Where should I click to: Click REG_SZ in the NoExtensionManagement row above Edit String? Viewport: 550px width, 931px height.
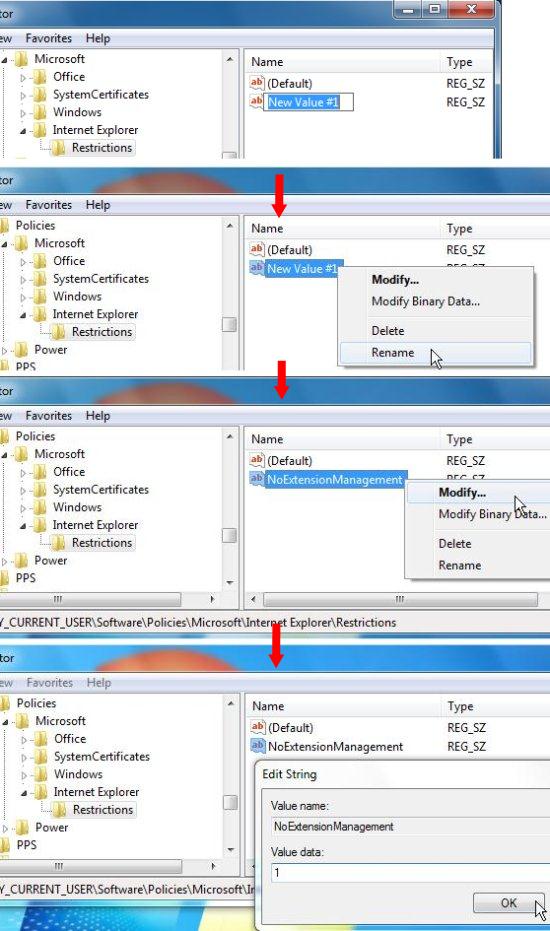click(467, 746)
